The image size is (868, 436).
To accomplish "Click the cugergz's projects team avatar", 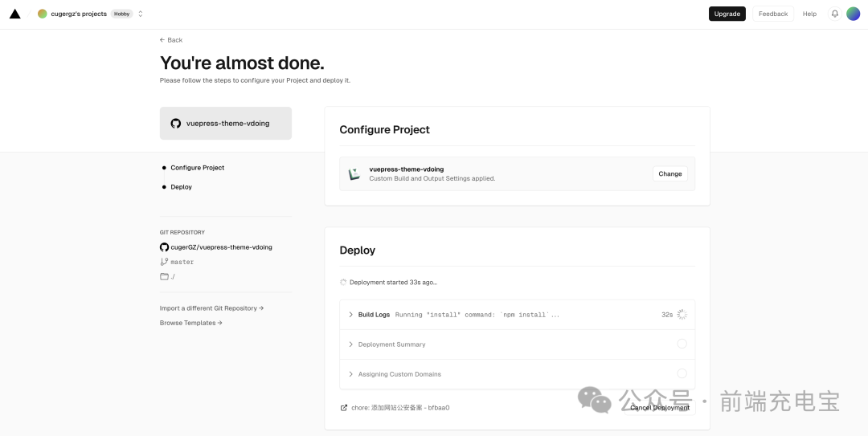I will click(42, 14).
